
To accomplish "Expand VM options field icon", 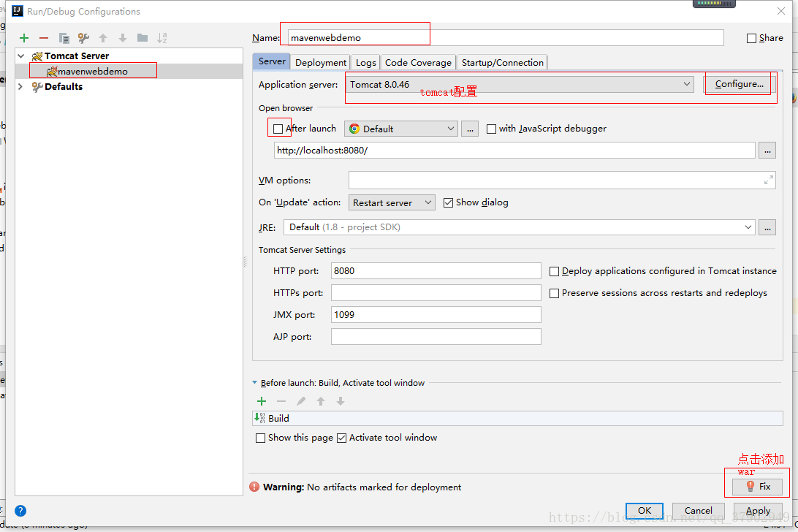I will [769, 180].
